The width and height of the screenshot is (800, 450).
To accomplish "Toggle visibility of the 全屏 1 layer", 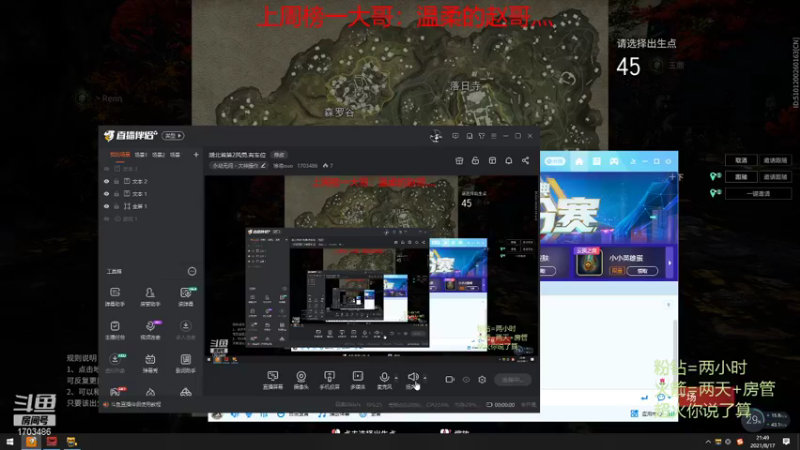I will click(x=106, y=206).
